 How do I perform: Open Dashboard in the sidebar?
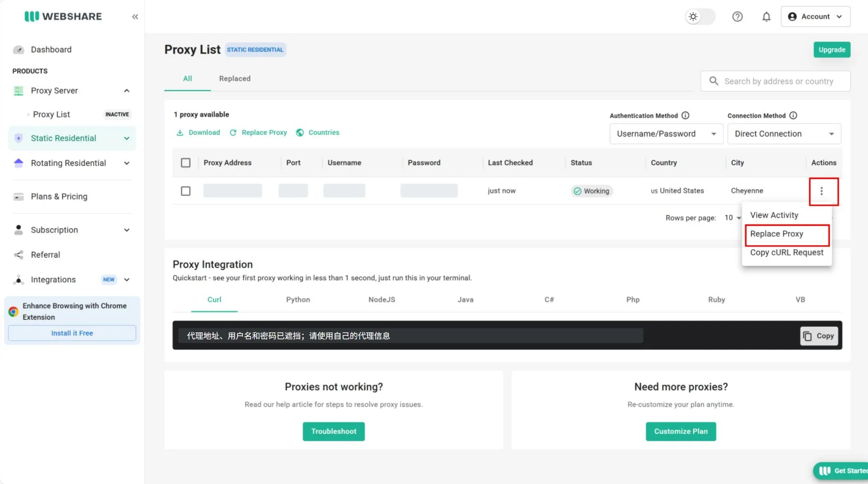pyautogui.click(x=51, y=49)
